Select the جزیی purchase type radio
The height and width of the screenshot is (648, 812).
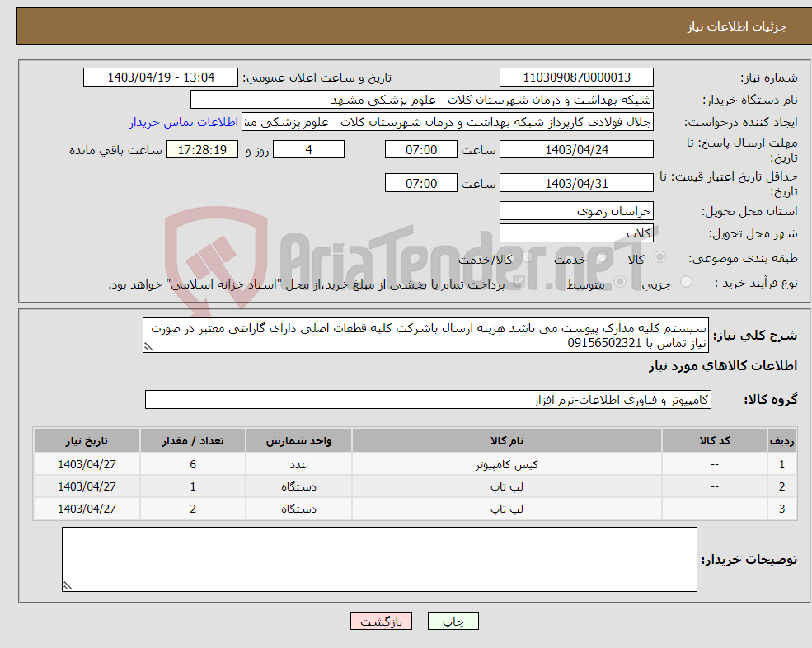pyautogui.click(x=686, y=282)
